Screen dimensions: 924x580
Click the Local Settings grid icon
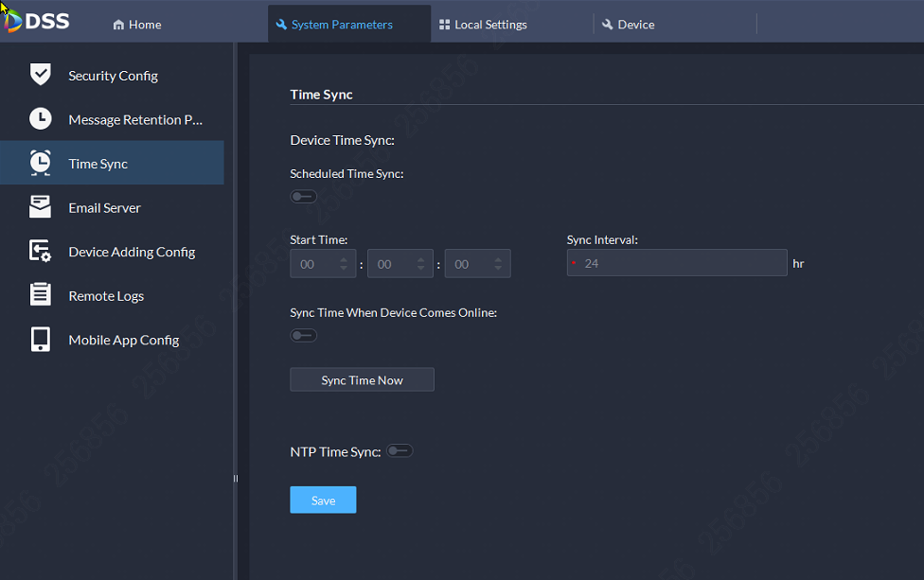click(444, 25)
